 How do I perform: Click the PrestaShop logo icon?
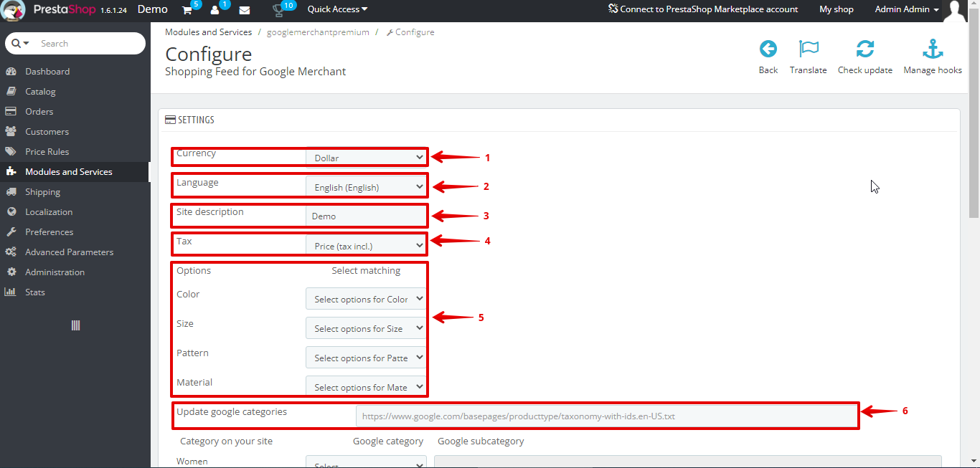(14, 10)
